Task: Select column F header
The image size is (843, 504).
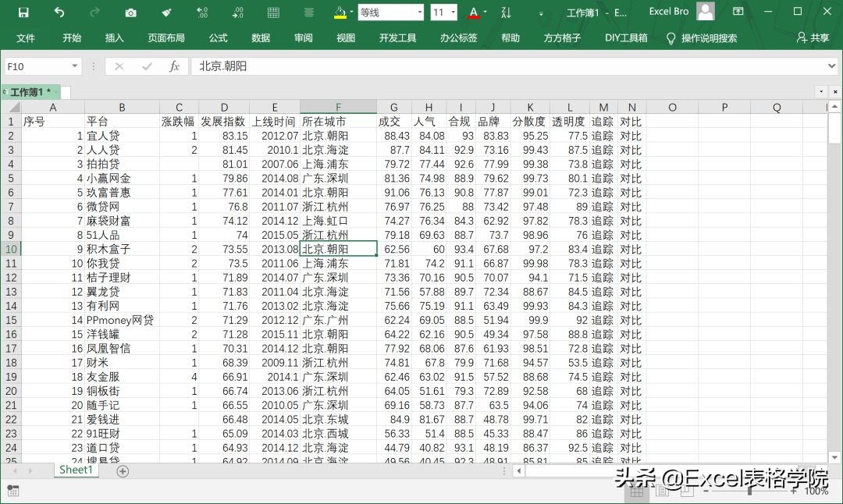Action: pyautogui.click(x=338, y=107)
